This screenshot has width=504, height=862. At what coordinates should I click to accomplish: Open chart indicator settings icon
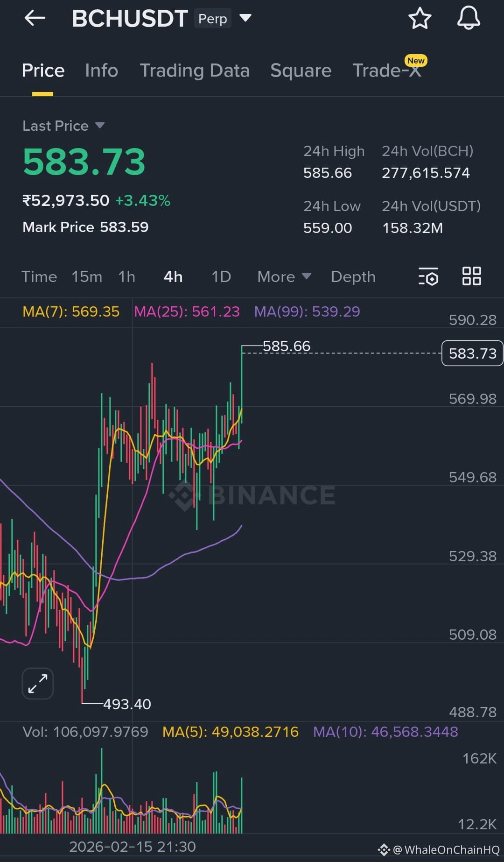tap(428, 276)
